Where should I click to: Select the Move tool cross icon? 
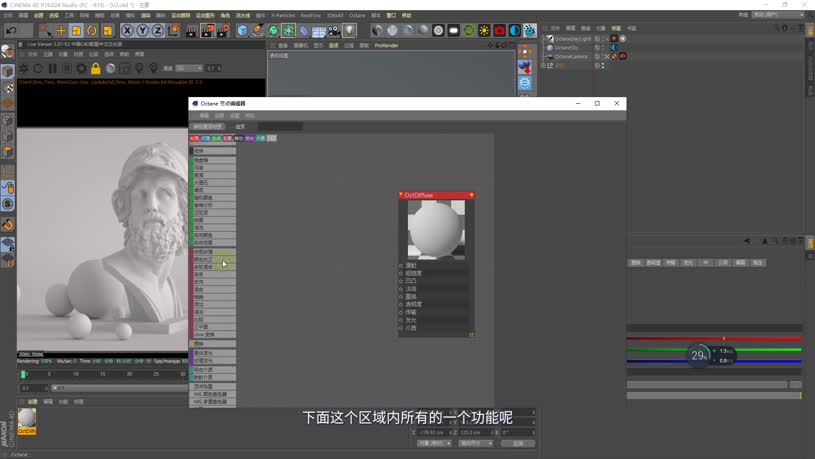tap(61, 31)
